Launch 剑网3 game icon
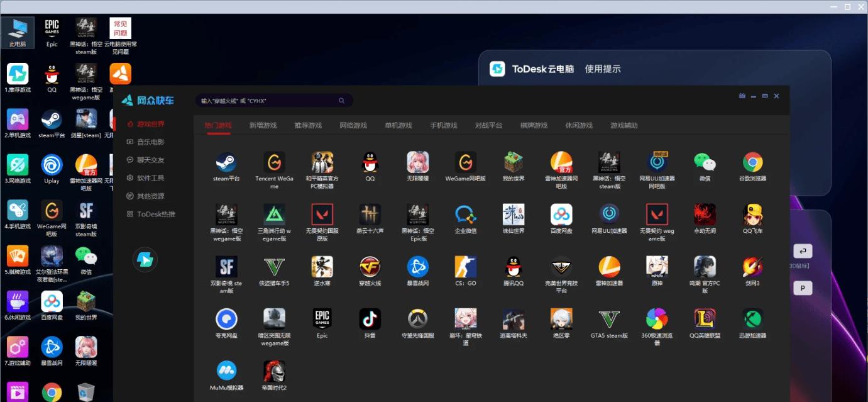Screen dimensions: 868x402 (752, 267)
